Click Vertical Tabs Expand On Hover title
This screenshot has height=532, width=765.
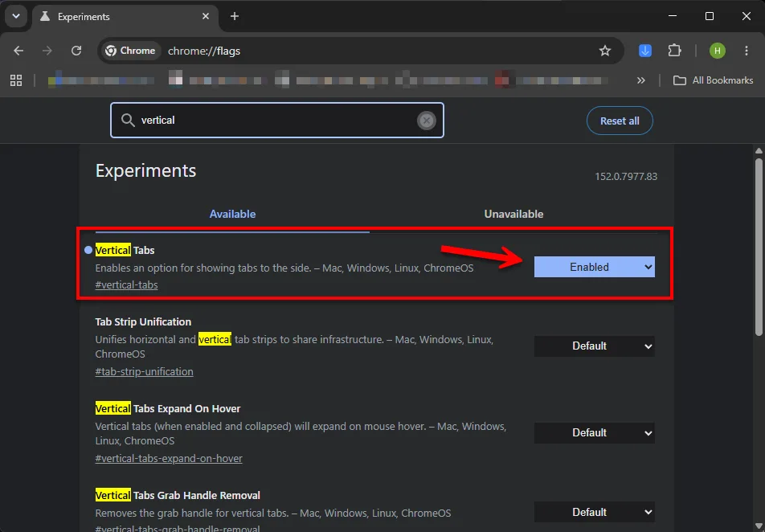(x=168, y=408)
